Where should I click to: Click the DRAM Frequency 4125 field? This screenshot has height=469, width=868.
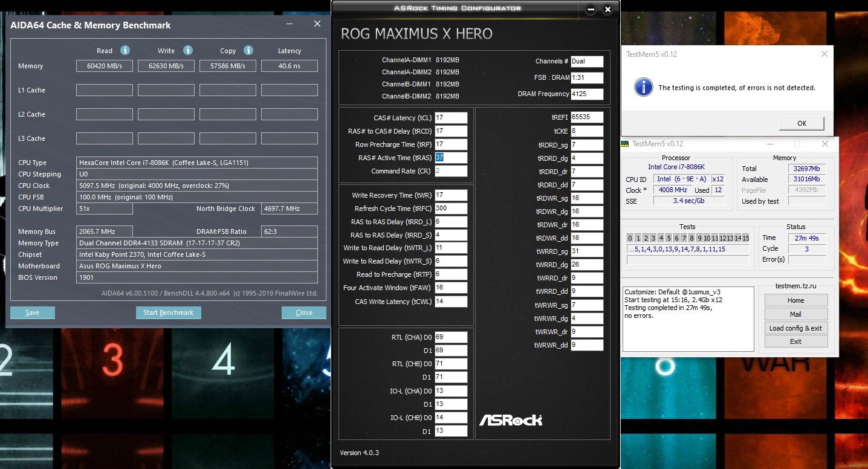point(587,94)
